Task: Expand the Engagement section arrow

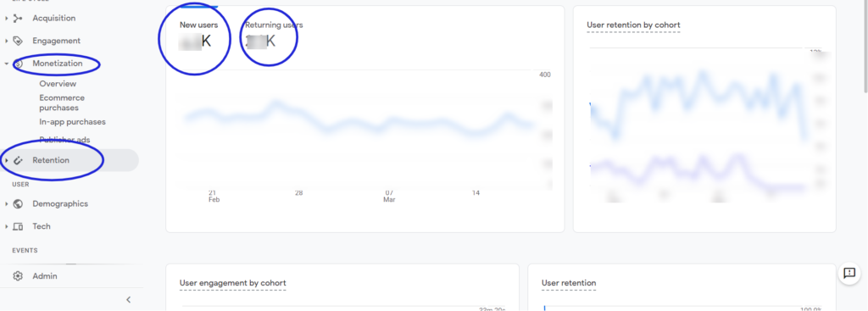Action: click(7, 41)
